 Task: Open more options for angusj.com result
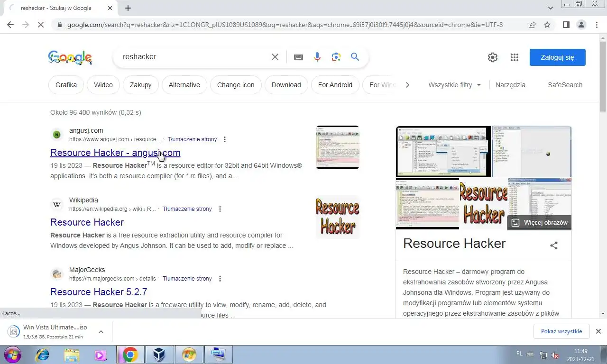coord(225,139)
